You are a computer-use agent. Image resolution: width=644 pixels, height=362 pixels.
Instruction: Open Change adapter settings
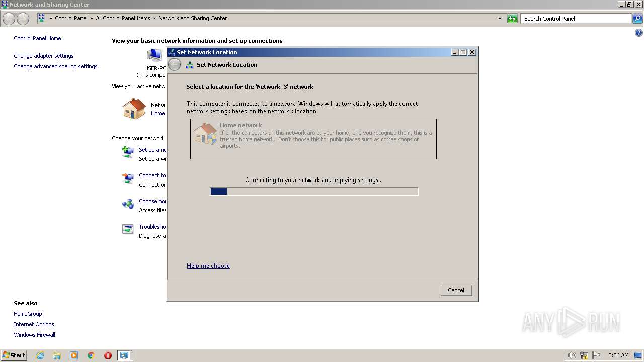pyautogui.click(x=44, y=56)
